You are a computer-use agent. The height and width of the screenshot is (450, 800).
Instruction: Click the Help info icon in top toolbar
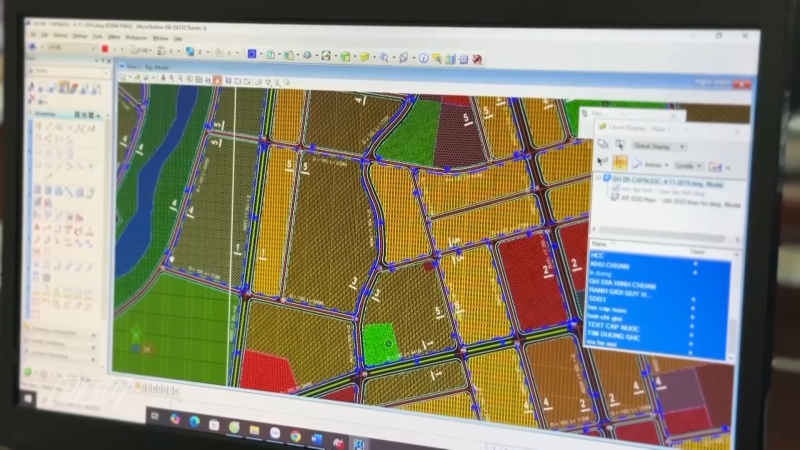(422, 57)
